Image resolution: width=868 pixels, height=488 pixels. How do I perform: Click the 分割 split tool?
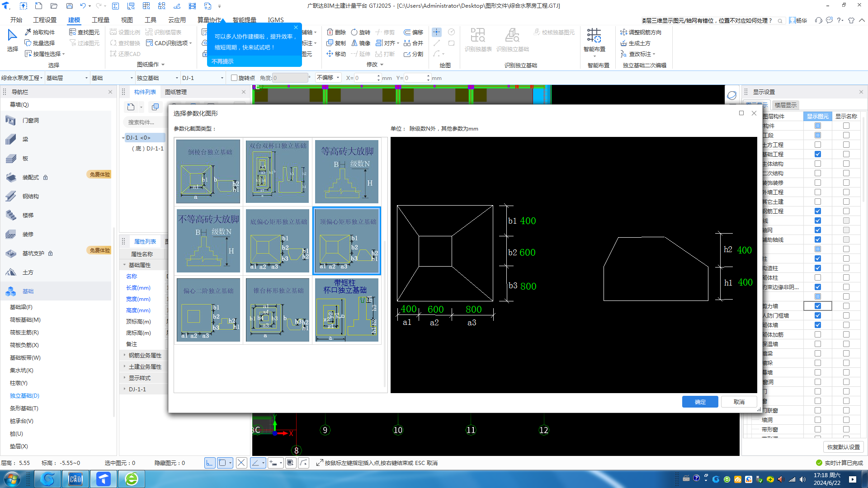414,54
